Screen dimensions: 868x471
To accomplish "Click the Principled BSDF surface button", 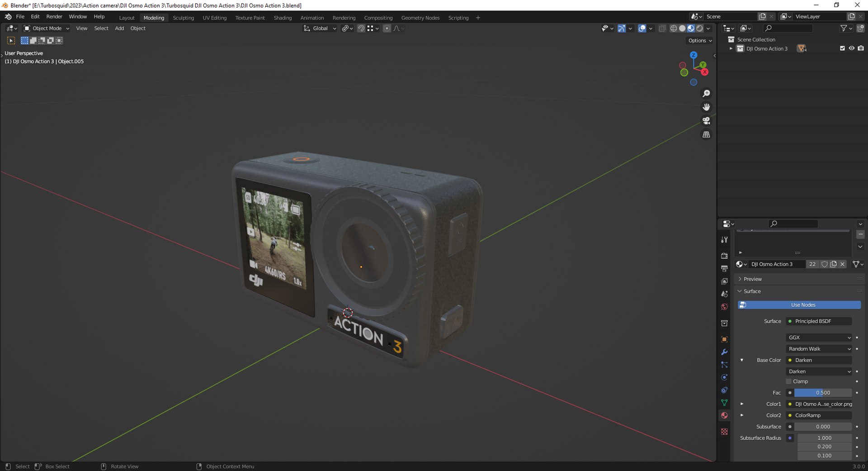I will [819, 321].
